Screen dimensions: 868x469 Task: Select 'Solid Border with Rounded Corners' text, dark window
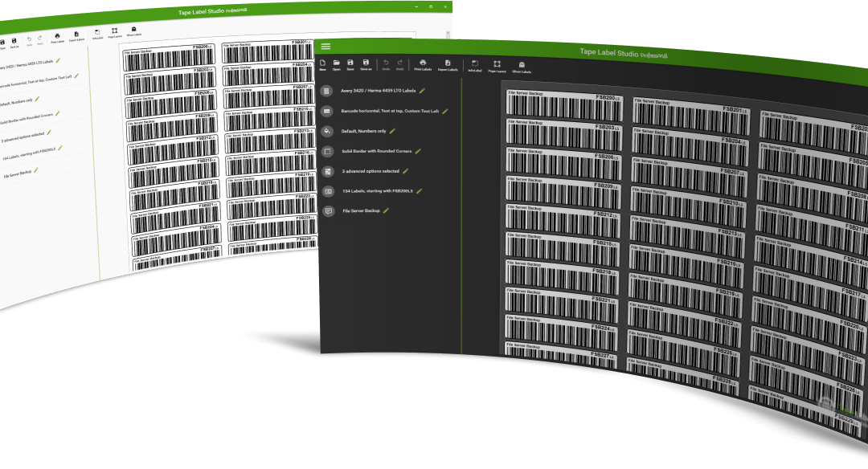point(376,151)
